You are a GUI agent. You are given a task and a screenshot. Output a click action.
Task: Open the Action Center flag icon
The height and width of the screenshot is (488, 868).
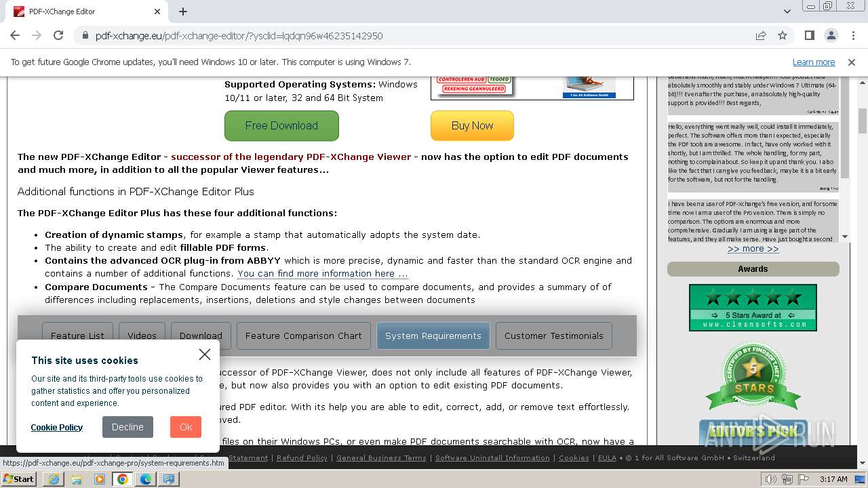(802, 479)
